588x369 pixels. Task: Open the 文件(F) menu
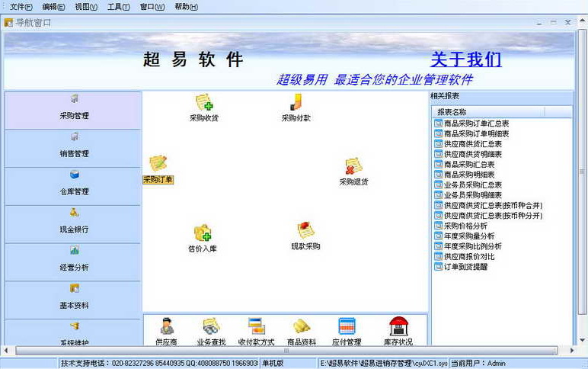(x=21, y=7)
